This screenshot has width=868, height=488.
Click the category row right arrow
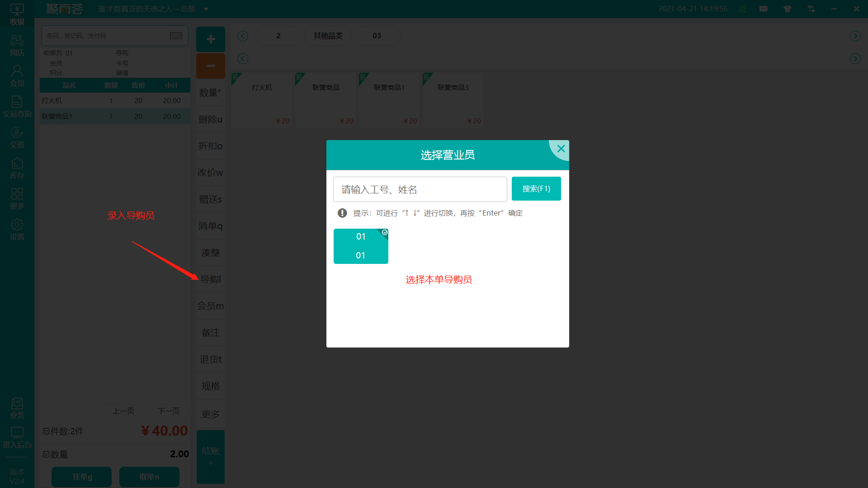point(855,36)
